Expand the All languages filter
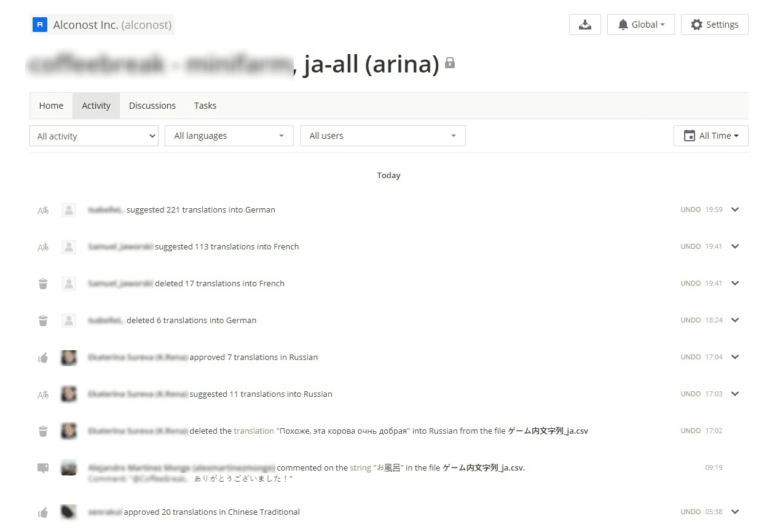The width and height of the screenshot is (783, 532). [x=229, y=136]
